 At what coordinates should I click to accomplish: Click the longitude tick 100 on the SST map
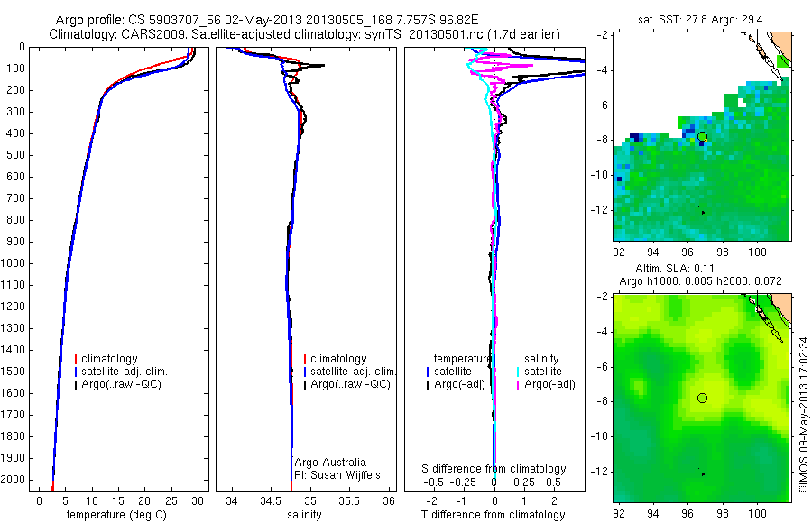tap(757, 252)
